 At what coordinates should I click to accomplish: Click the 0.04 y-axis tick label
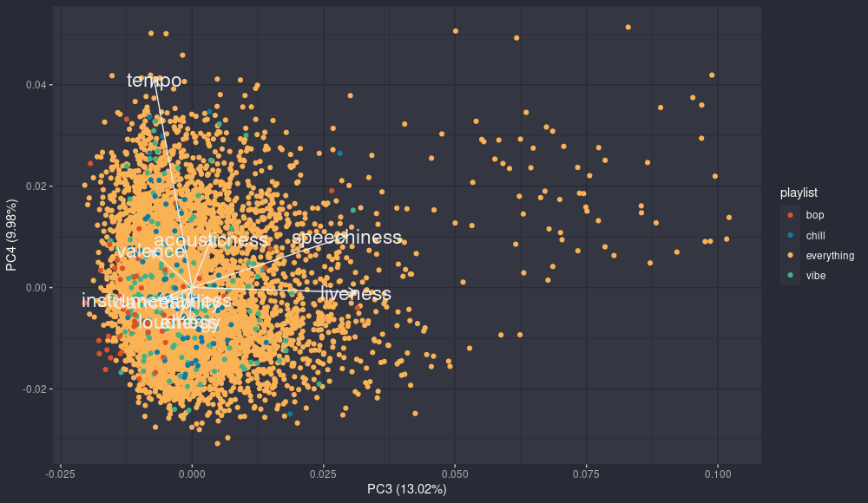[x=36, y=85]
